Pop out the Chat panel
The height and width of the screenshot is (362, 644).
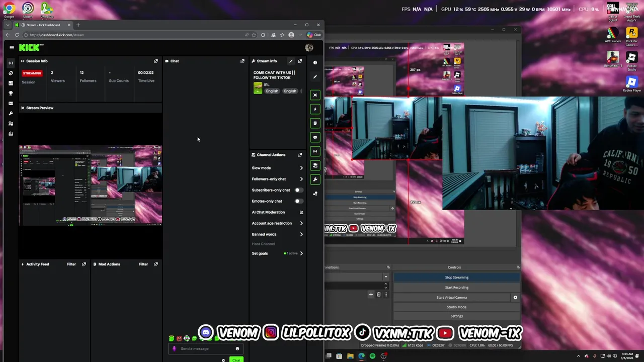243,61
